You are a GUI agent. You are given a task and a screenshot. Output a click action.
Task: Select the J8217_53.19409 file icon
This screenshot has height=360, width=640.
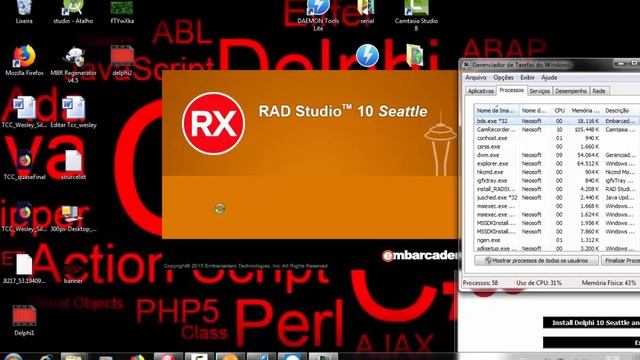point(24,268)
